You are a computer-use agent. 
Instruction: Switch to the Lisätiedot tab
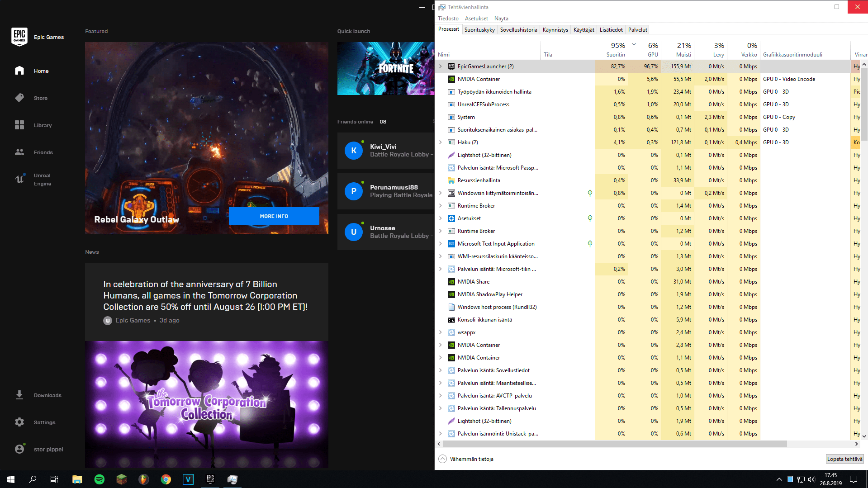click(x=611, y=30)
